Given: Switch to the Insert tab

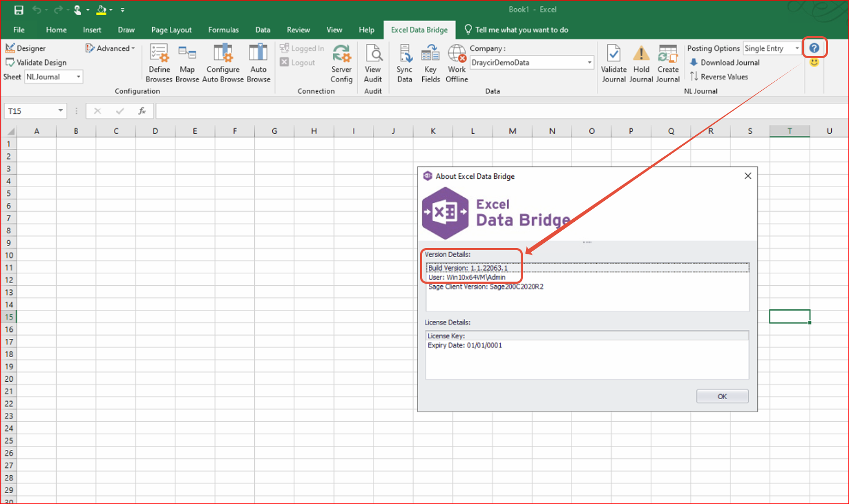Looking at the screenshot, I should point(92,30).
